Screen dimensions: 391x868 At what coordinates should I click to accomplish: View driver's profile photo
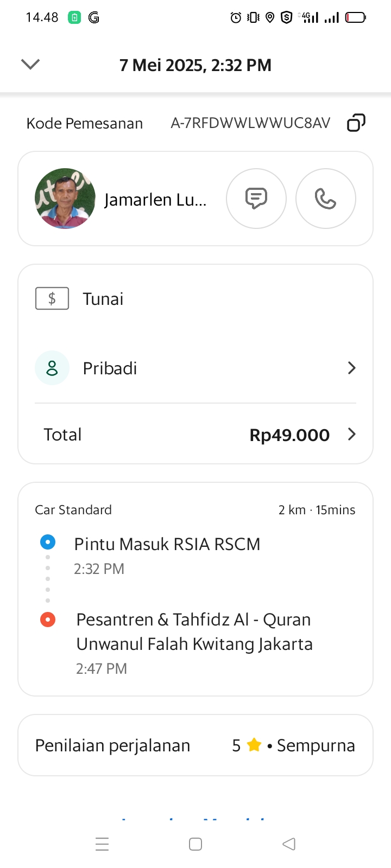[x=65, y=199]
